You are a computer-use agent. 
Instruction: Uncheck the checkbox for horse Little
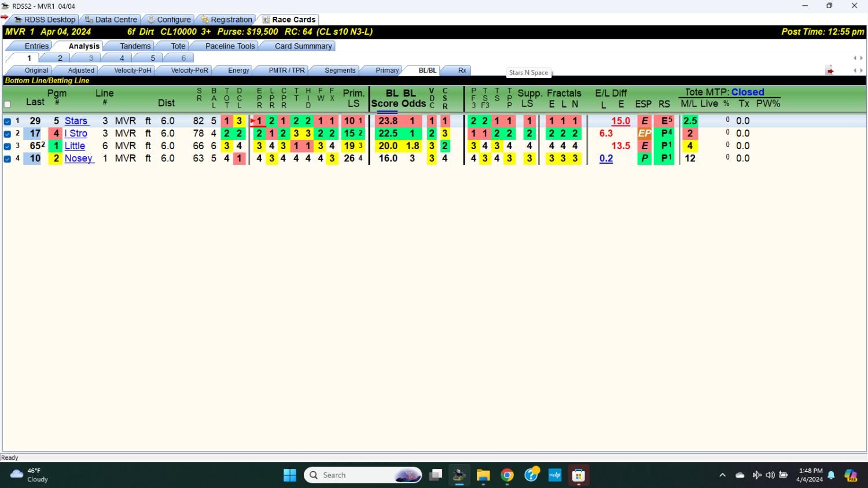coord(8,146)
